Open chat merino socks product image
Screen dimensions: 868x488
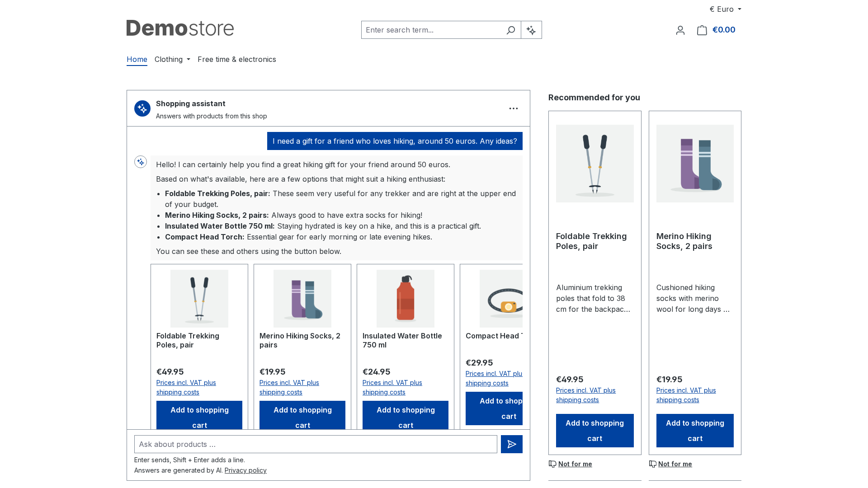tap(302, 299)
